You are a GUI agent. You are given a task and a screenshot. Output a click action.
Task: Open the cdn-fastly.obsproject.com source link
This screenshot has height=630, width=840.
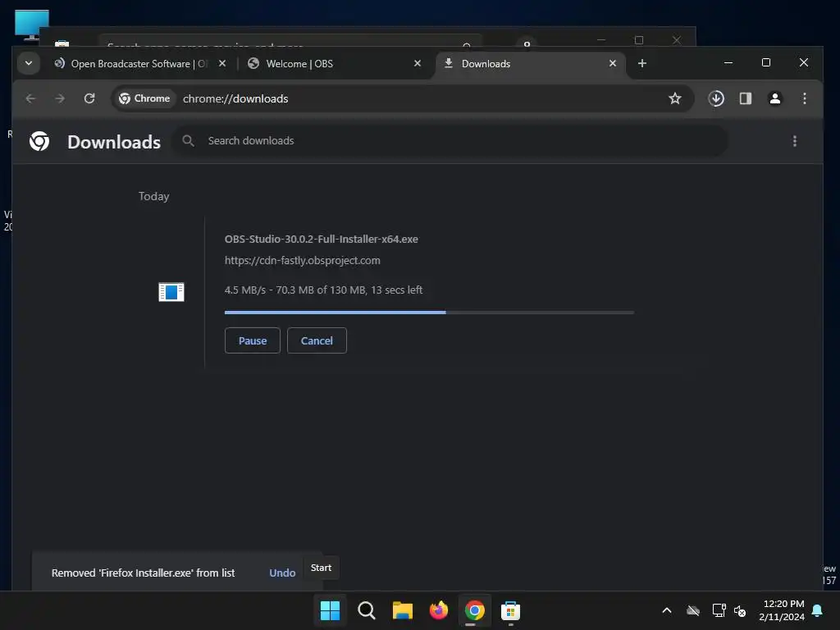coord(302,261)
